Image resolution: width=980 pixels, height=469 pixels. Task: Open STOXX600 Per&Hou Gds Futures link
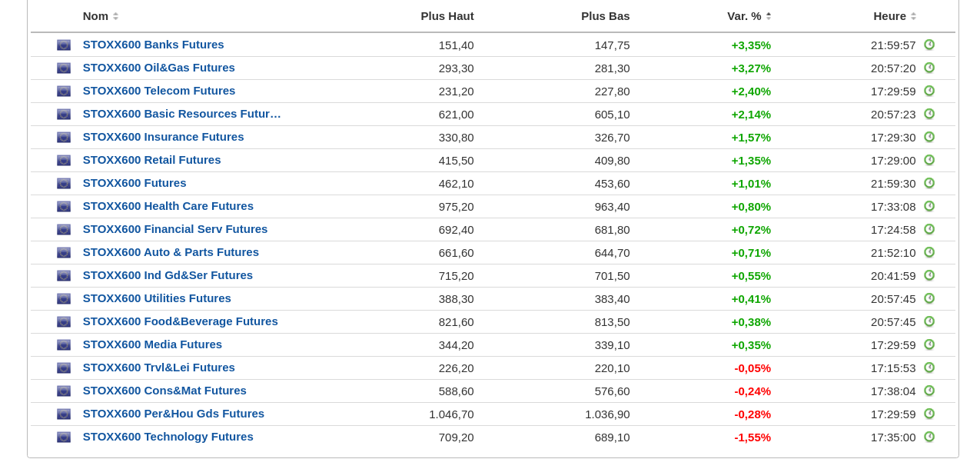(173, 414)
